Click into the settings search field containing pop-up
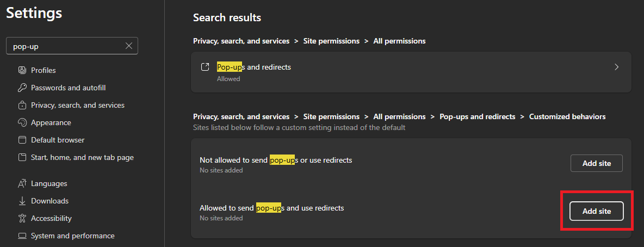This screenshot has width=644, height=247. (x=65, y=46)
